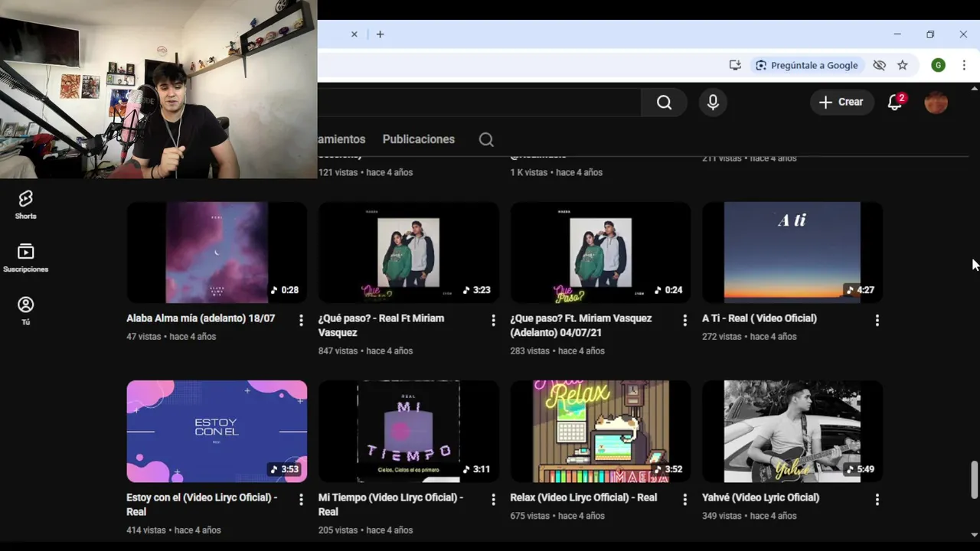Click the Mi Tiempo thumbnail
This screenshot has width=980, height=551.
(x=409, y=432)
